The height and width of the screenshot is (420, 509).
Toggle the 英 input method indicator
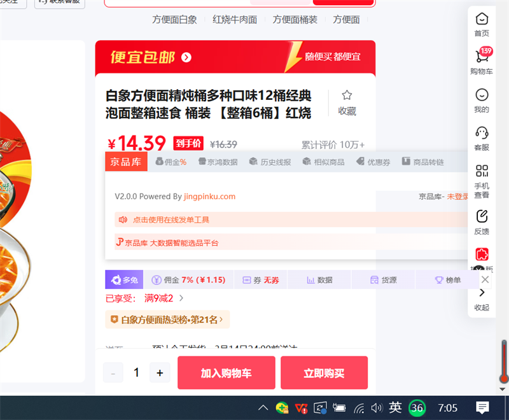point(395,407)
